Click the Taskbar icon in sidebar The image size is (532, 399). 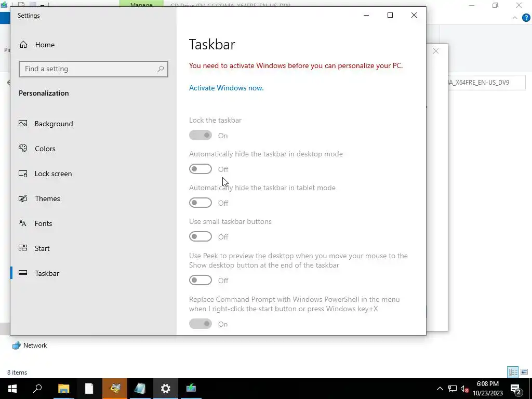click(23, 273)
